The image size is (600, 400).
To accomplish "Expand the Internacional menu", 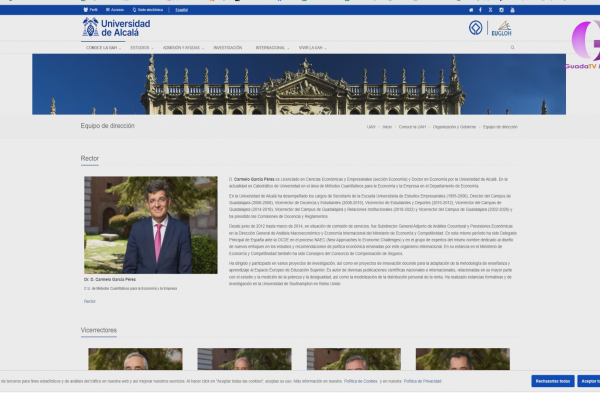I will click(x=272, y=47).
